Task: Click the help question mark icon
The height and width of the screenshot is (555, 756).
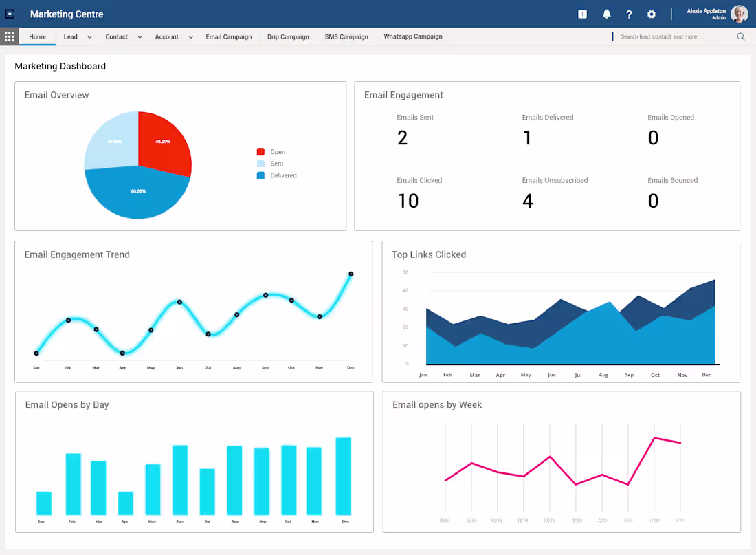Action: 629,14
